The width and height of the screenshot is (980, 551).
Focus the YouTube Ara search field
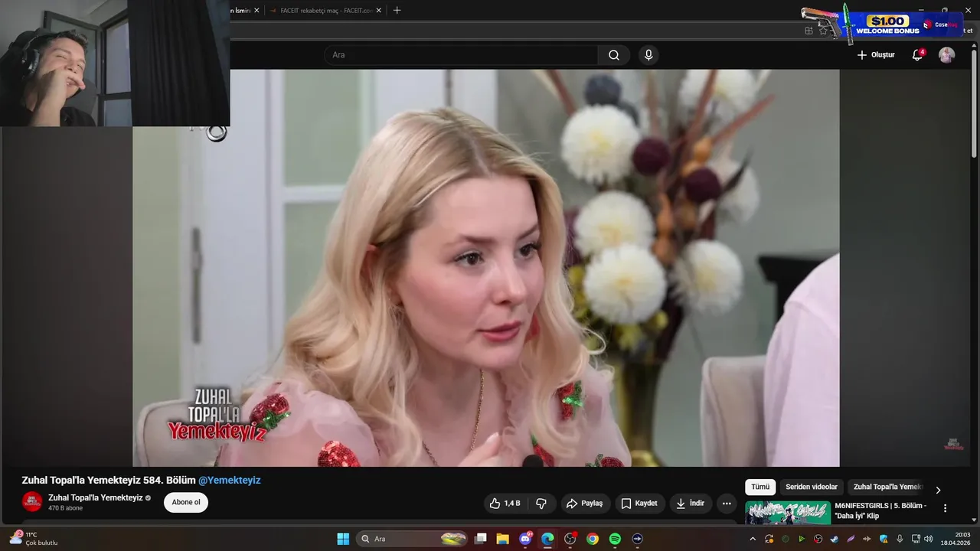(x=461, y=55)
